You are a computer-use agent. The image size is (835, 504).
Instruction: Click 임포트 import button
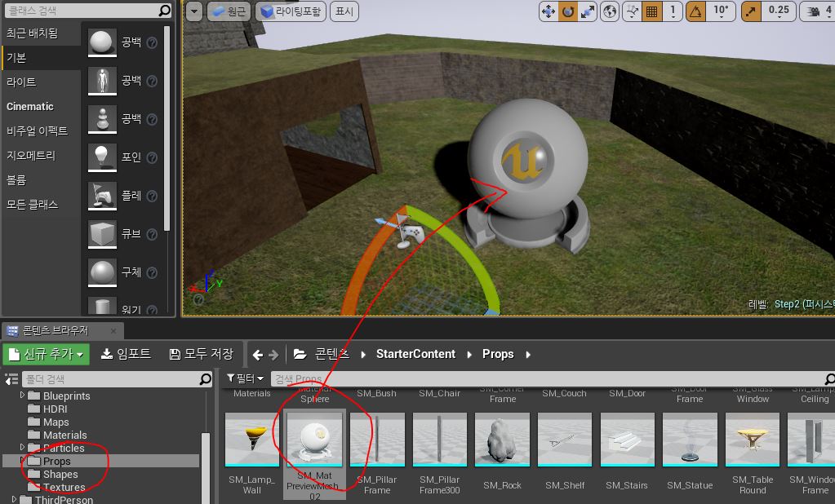coord(126,354)
